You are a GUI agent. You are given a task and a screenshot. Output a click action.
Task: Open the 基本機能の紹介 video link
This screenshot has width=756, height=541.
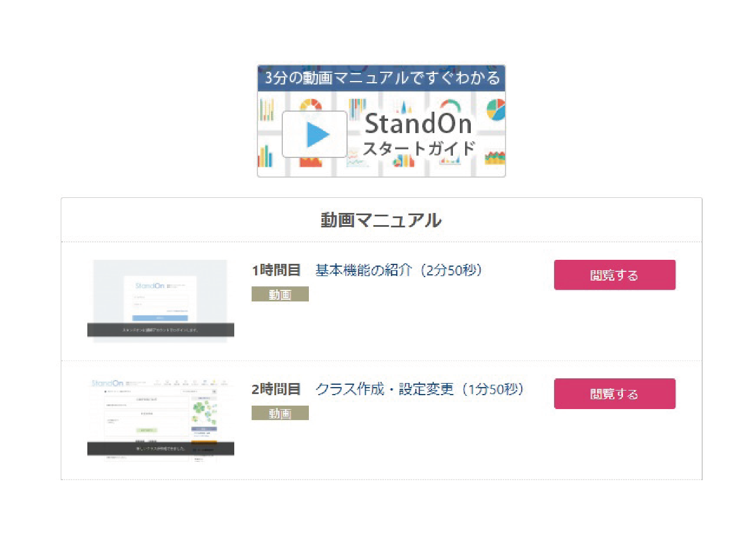[x=399, y=270]
